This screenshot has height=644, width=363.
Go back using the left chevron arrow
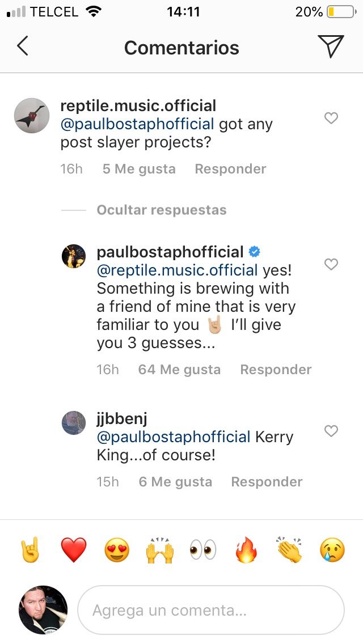click(x=23, y=46)
